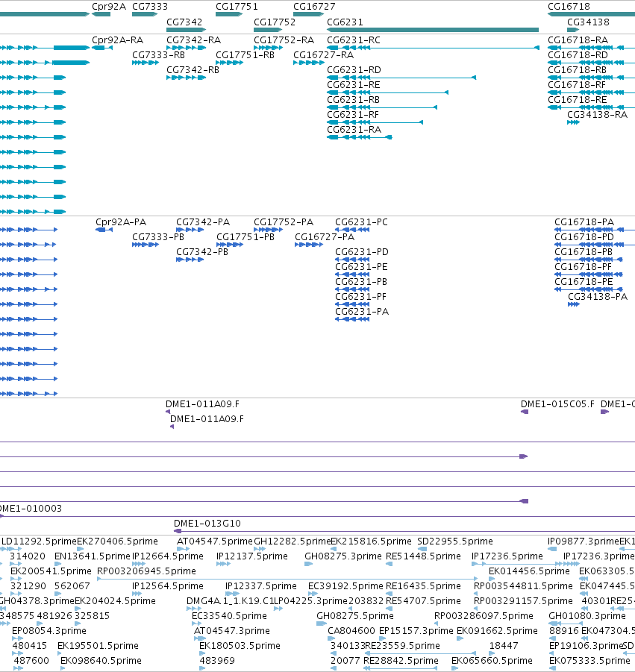Click protein Cpr92A-PA
The width and height of the screenshot is (635, 672).
pos(121,222)
